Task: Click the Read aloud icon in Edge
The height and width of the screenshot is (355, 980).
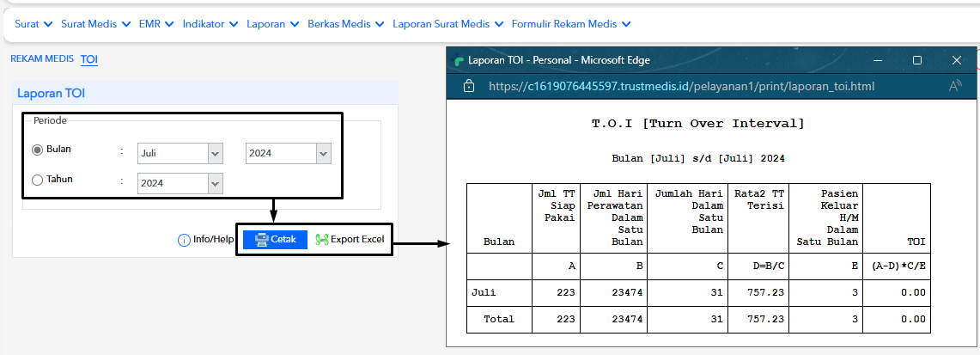Action: click(954, 86)
